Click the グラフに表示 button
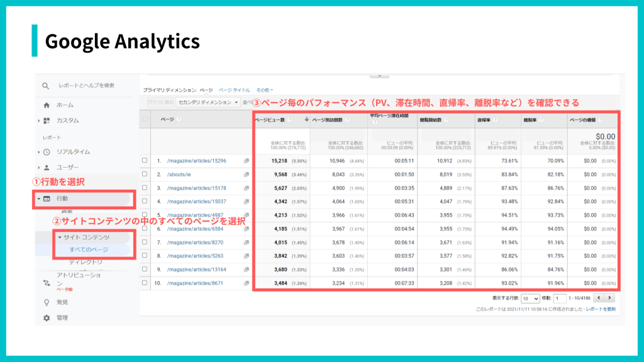644x362 pixels. [160, 102]
